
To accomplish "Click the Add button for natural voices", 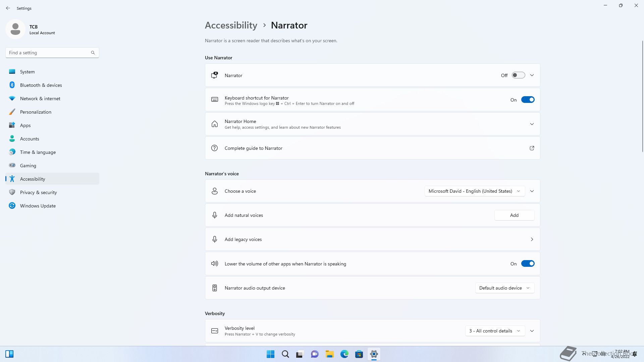I will click(x=514, y=215).
